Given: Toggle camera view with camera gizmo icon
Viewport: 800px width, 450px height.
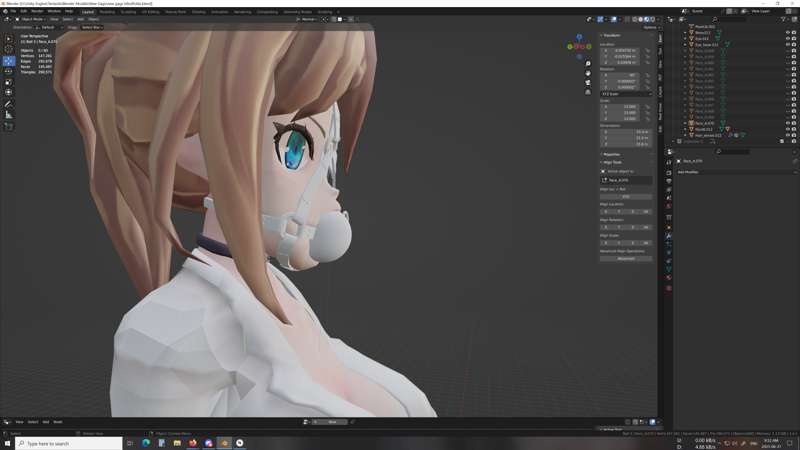Looking at the screenshot, I should [x=588, y=83].
